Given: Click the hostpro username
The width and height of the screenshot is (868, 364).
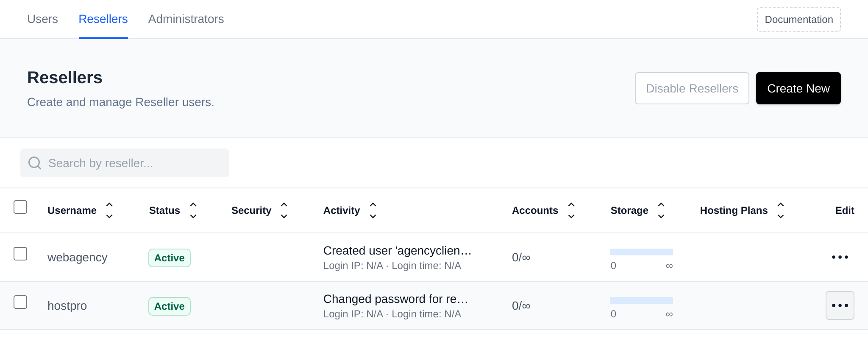Looking at the screenshot, I should tap(67, 306).
